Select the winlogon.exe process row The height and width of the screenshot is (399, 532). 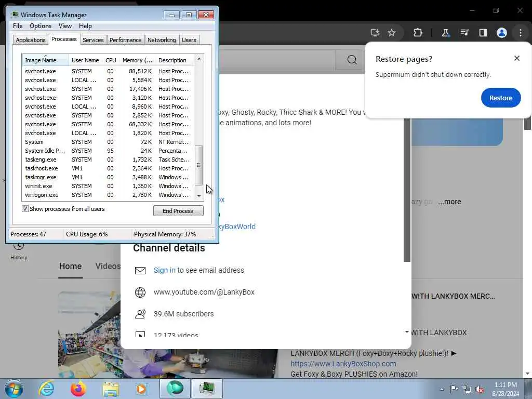pos(108,195)
